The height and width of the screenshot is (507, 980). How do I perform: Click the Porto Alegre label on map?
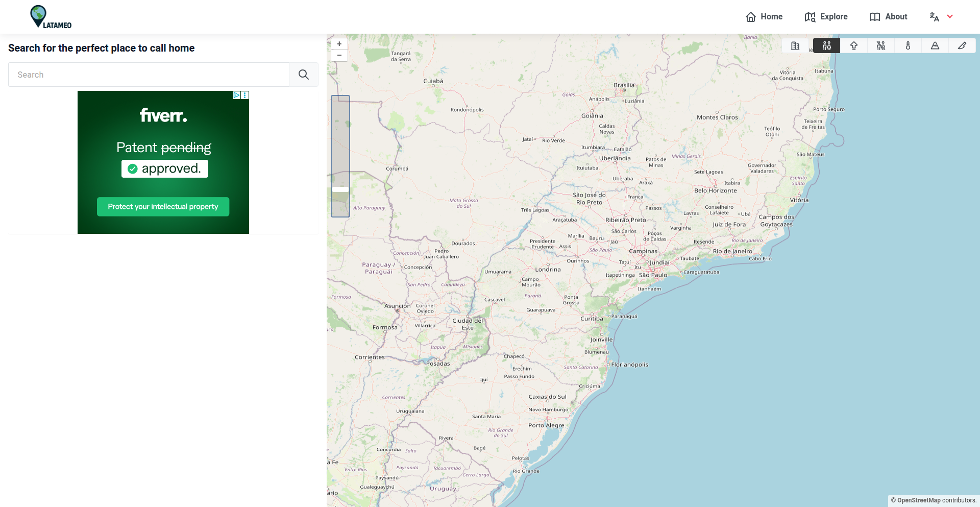coord(546,425)
